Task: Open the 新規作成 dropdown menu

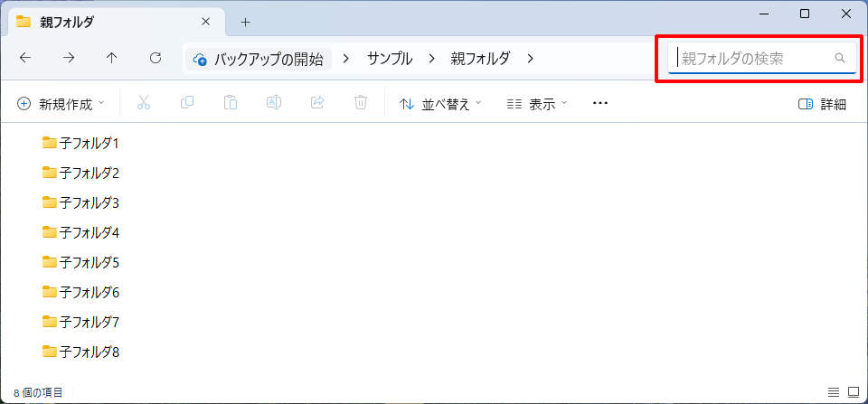Action: pyautogui.click(x=61, y=104)
